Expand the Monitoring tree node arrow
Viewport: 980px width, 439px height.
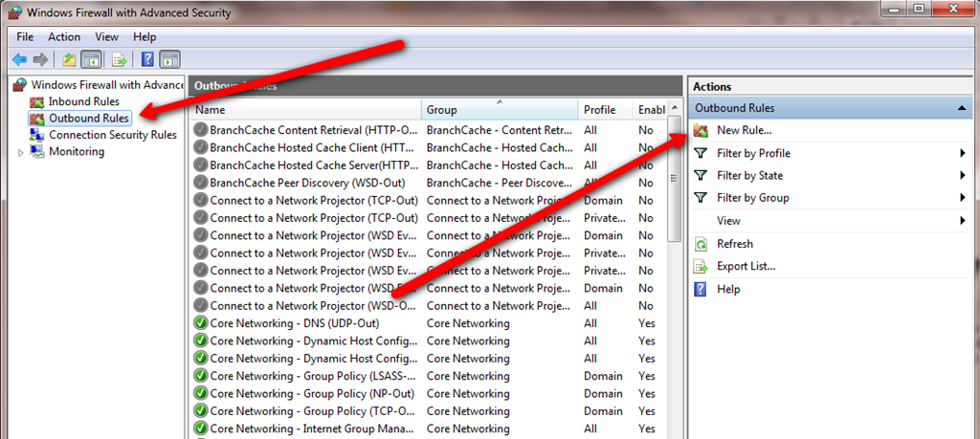(21, 152)
